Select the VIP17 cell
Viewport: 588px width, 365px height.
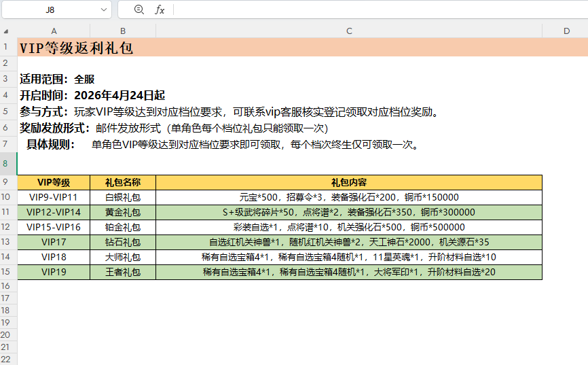54,242
